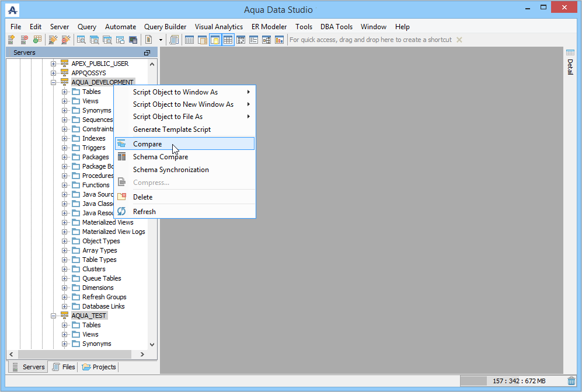Screen dimensions: 582x392
Task: Select the Queue Tables tree item
Action: pos(102,278)
